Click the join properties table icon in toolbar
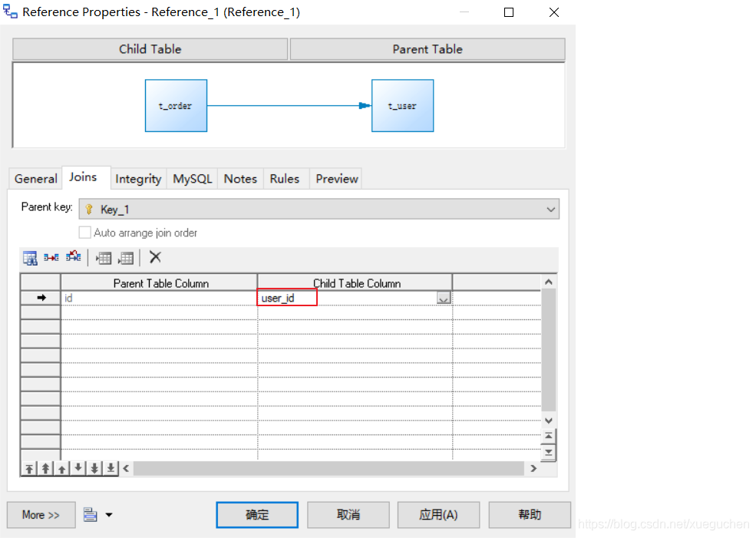The width and height of the screenshot is (756, 538). [x=30, y=258]
